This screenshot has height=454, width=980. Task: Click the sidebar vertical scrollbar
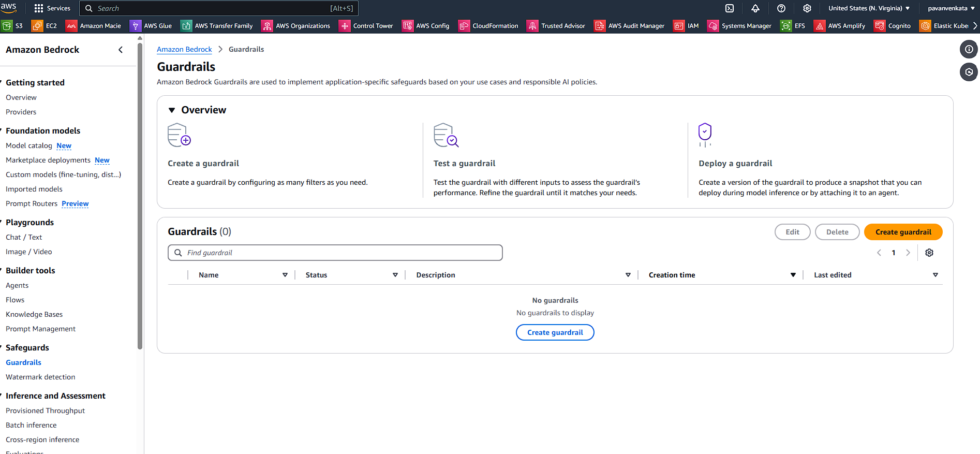(140, 196)
